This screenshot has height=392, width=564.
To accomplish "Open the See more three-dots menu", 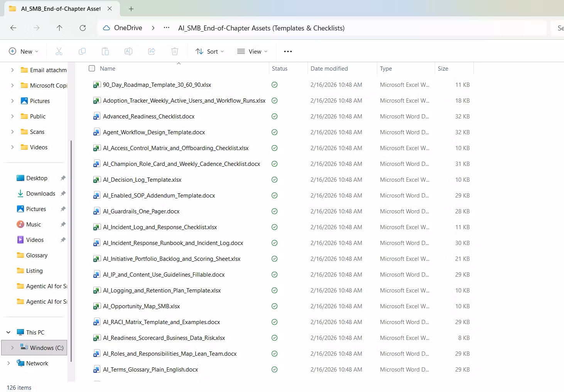I will coord(288,51).
